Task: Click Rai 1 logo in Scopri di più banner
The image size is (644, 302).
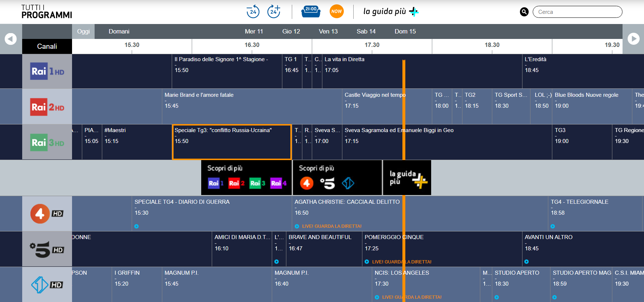Action: pyautogui.click(x=216, y=183)
